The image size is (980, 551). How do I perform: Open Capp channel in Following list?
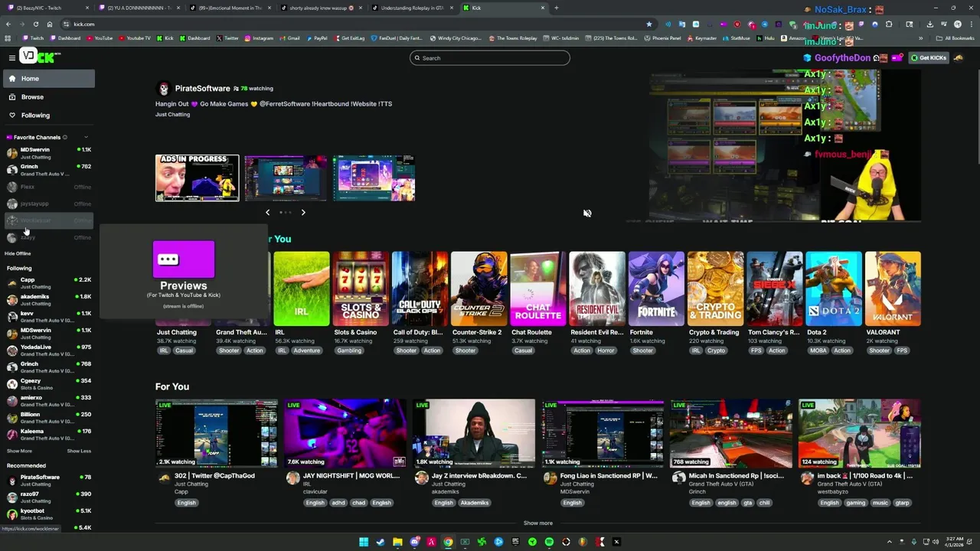pos(49,283)
